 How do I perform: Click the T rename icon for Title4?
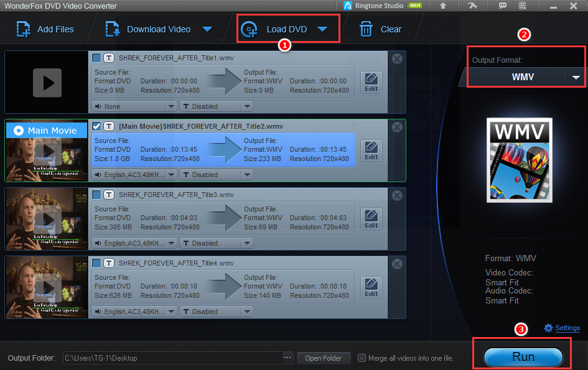(x=109, y=263)
